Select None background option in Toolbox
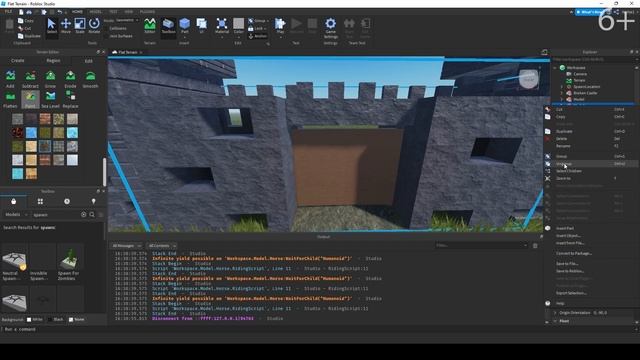The image size is (640, 360). (x=77, y=320)
